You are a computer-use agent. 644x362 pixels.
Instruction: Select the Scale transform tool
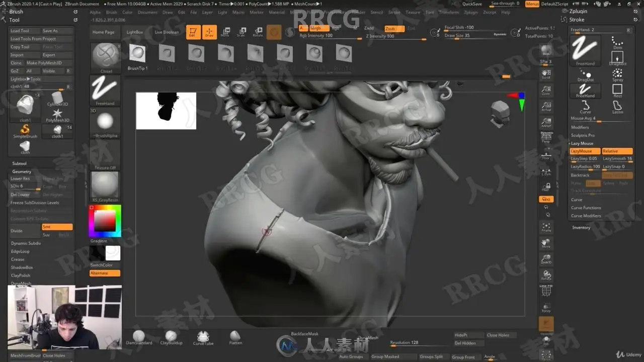[241, 32]
